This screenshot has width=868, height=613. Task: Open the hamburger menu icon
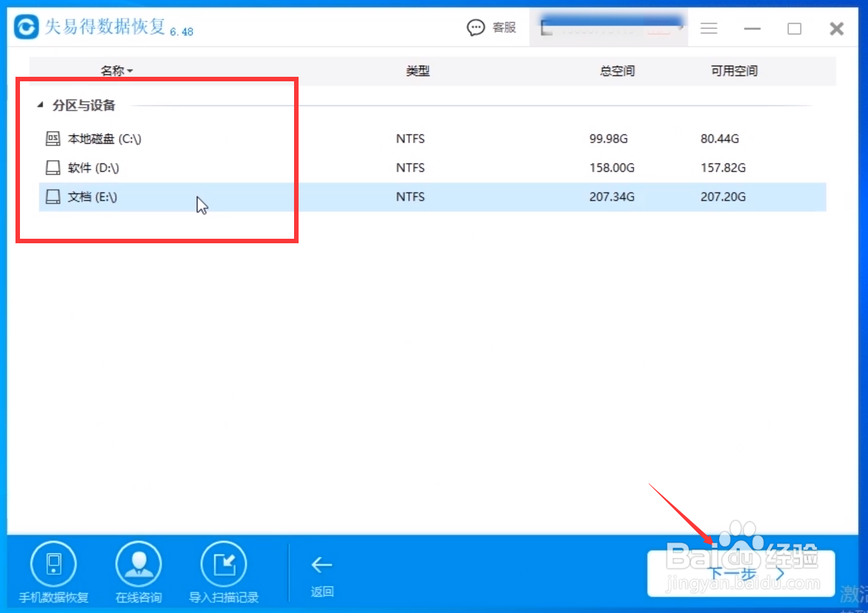coord(709,28)
